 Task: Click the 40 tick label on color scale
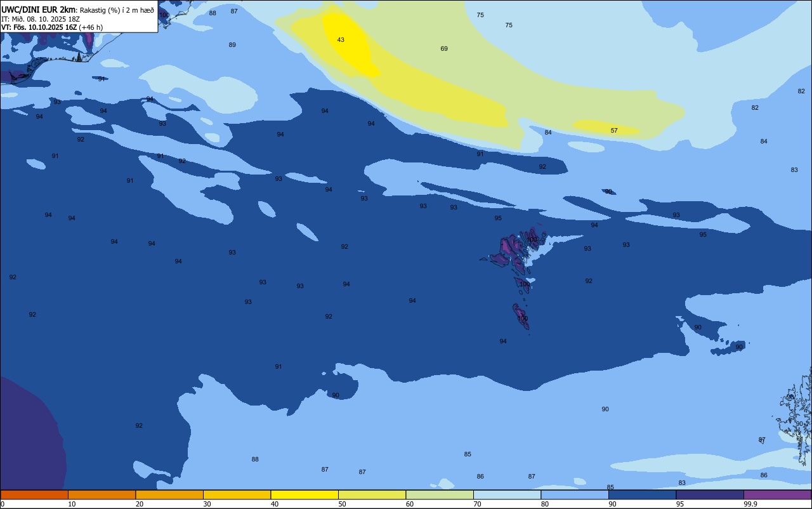pos(274,504)
